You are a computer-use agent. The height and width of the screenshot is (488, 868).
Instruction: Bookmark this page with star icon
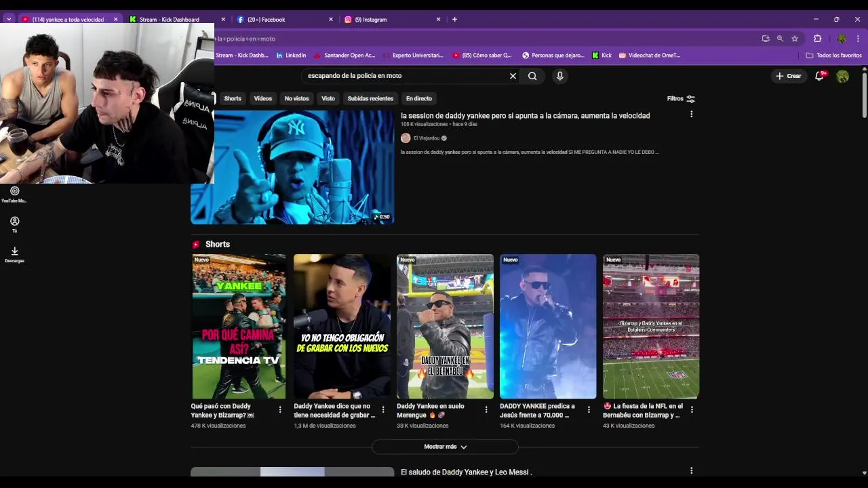coord(795,39)
